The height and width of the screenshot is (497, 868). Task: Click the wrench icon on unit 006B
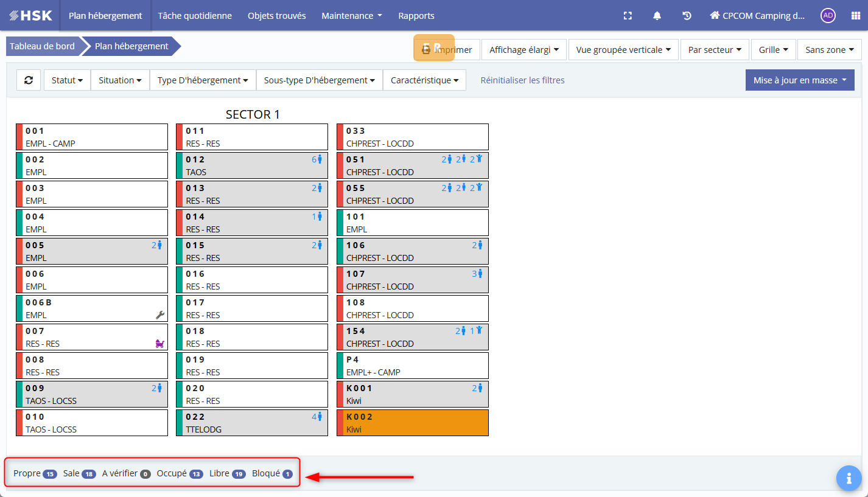click(160, 315)
